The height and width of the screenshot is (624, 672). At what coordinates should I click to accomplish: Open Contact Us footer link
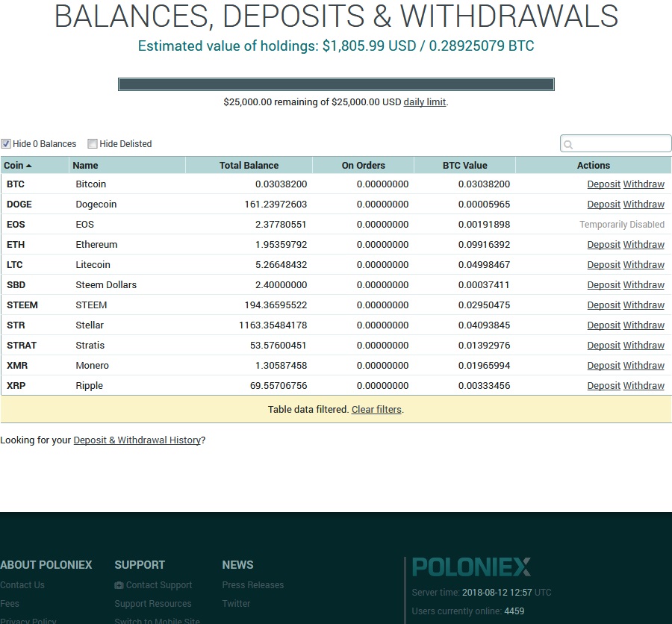point(22,585)
